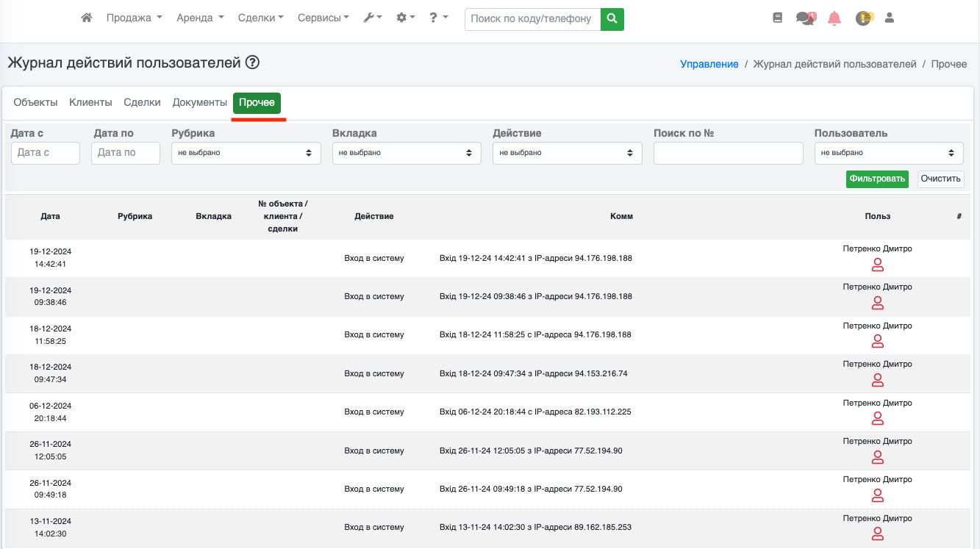The width and height of the screenshot is (980, 549).
Task: Click the user profile icon in navbar
Action: coord(889,18)
